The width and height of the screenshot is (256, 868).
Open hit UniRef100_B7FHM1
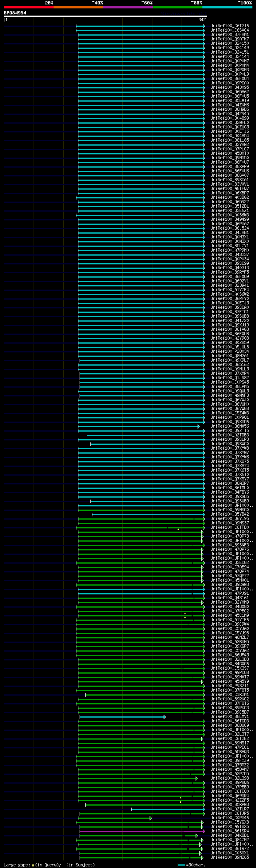tap(230, 35)
